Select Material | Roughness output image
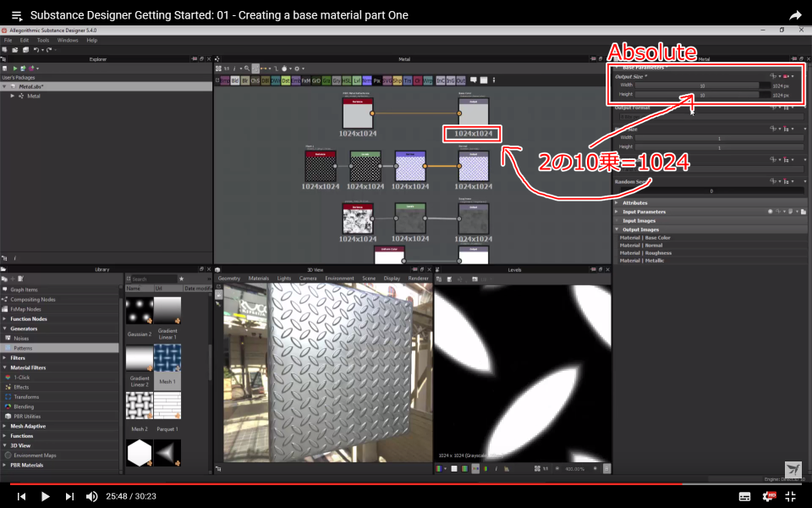The height and width of the screenshot is (508, 812). coord(645,253)
